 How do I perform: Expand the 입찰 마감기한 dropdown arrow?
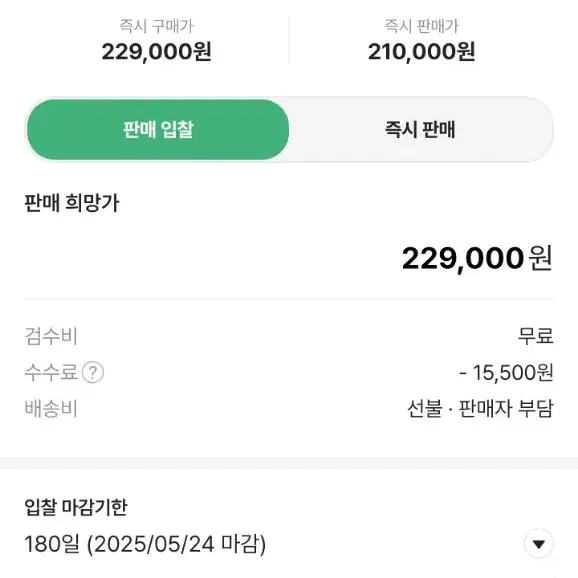[x=539, y=544]
